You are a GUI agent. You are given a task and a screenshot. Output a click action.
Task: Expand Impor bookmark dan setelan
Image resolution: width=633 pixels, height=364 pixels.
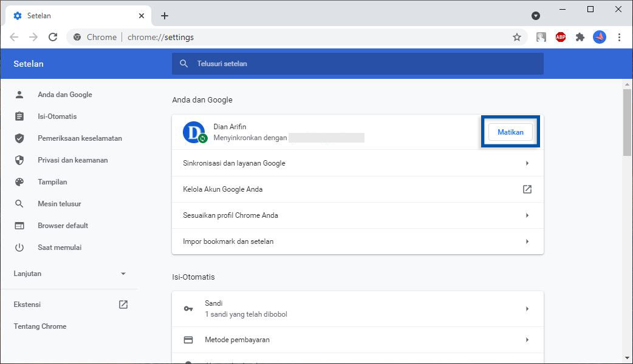pyautogui.click(x=527, y=241)
